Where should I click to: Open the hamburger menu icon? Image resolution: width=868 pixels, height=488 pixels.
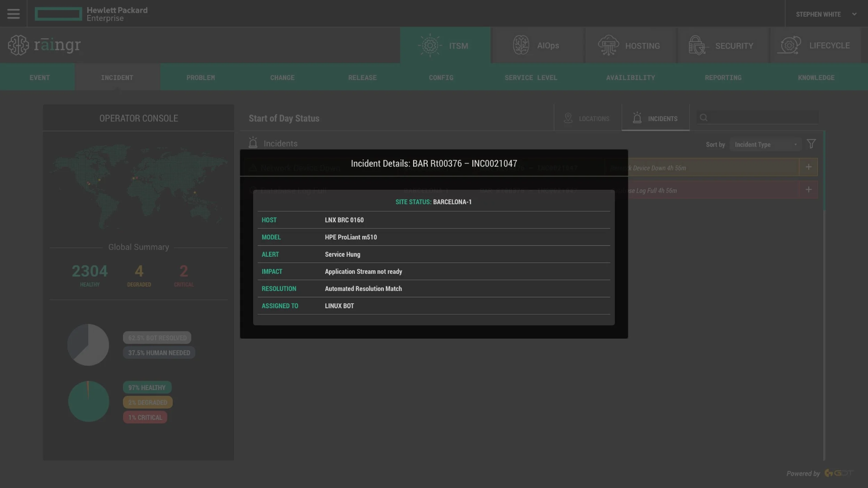point(13,14)
